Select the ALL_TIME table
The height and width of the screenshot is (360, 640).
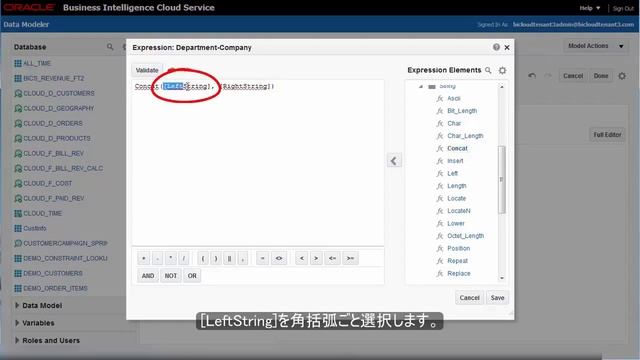coord(37,64)
